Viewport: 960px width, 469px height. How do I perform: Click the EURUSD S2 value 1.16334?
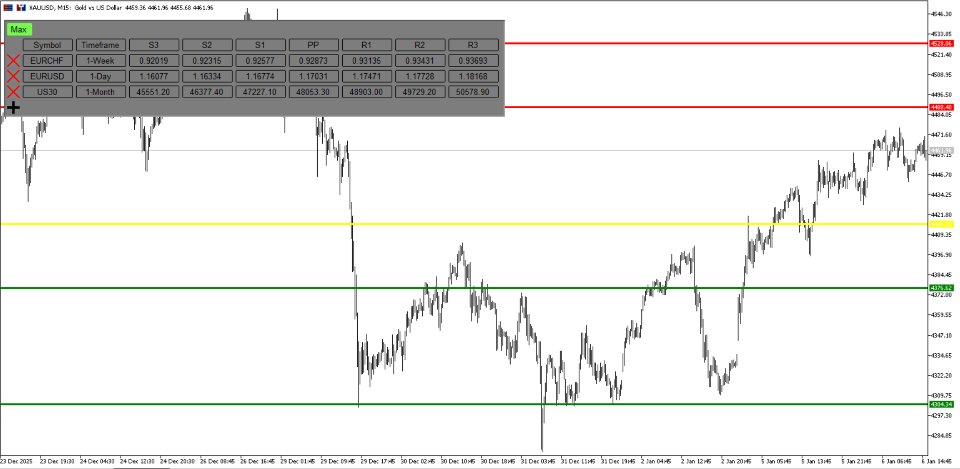208,76
